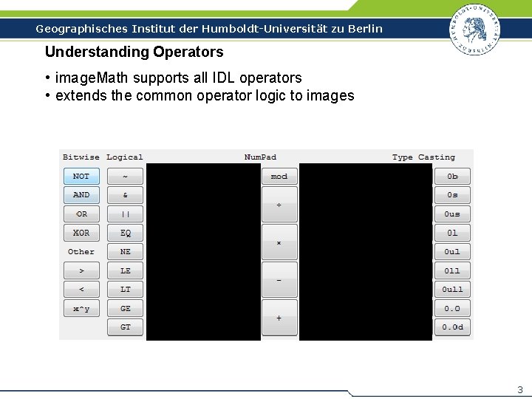The width and height of the screenshot is (532, 399).
Task: Click the Humboldt University seal logo
Action: (474, 29)
